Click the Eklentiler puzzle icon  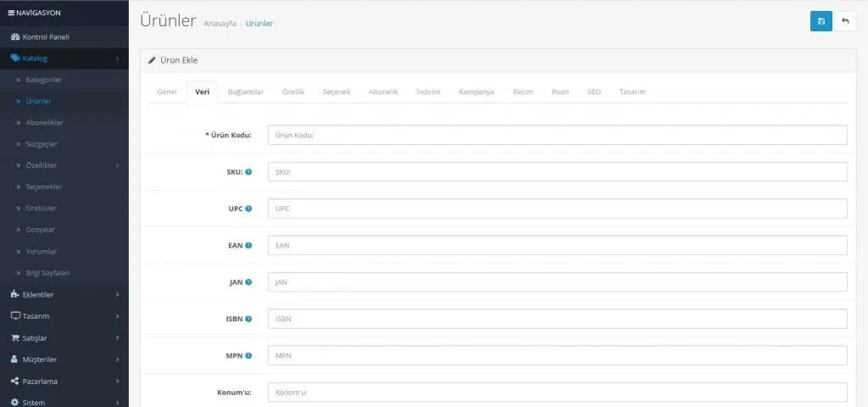pos(15,294)
